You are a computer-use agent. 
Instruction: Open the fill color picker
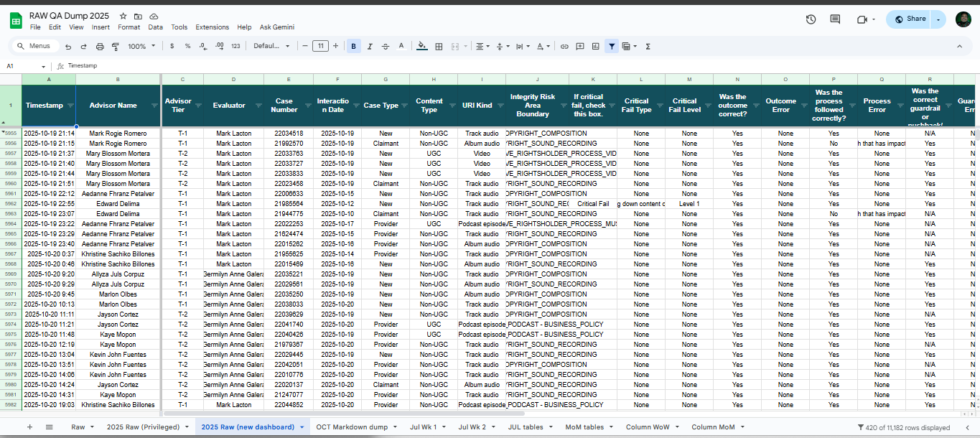[x=421, y=46]
